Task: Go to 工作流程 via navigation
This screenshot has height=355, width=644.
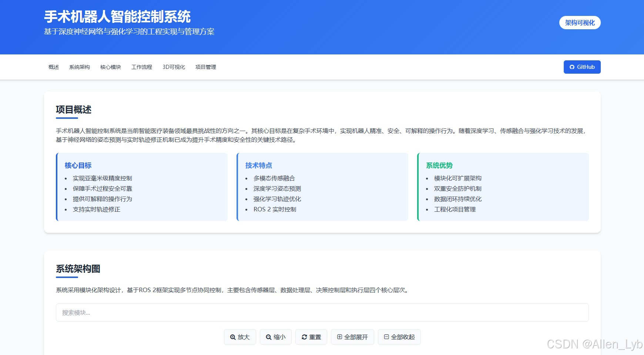Action: pyautogui.click(x=142, y=67)
